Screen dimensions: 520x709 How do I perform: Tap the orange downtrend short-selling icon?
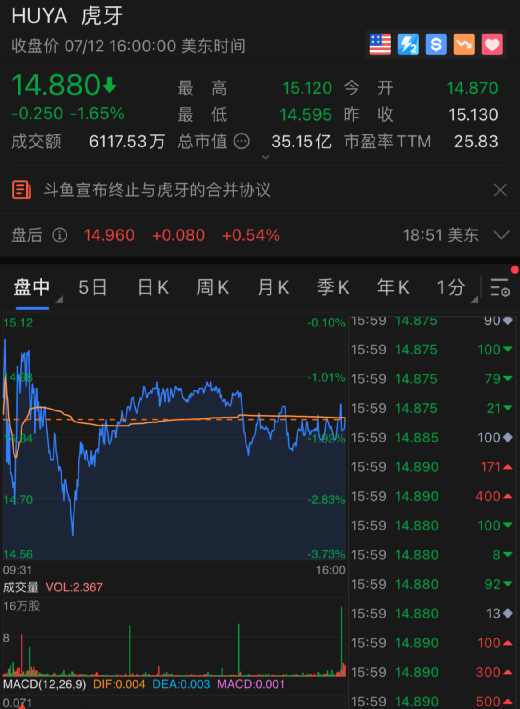tap(464, 44)
